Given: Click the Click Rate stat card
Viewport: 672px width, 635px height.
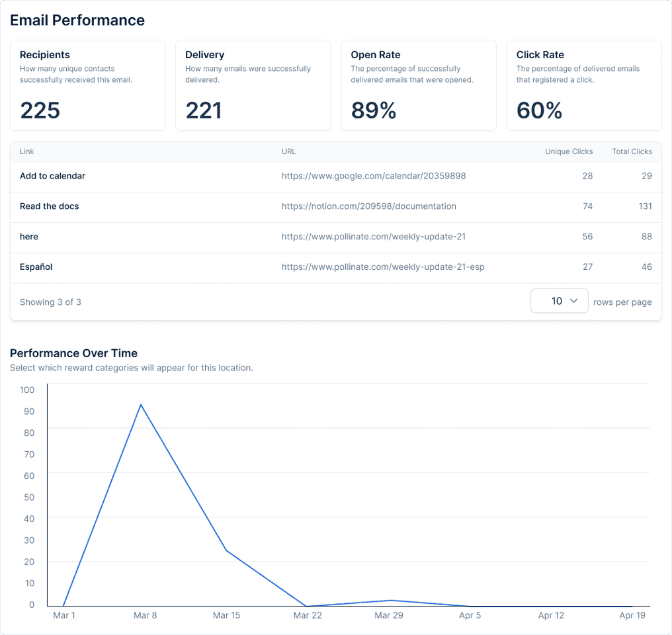Looking at the screenshot, I should 584,85.
